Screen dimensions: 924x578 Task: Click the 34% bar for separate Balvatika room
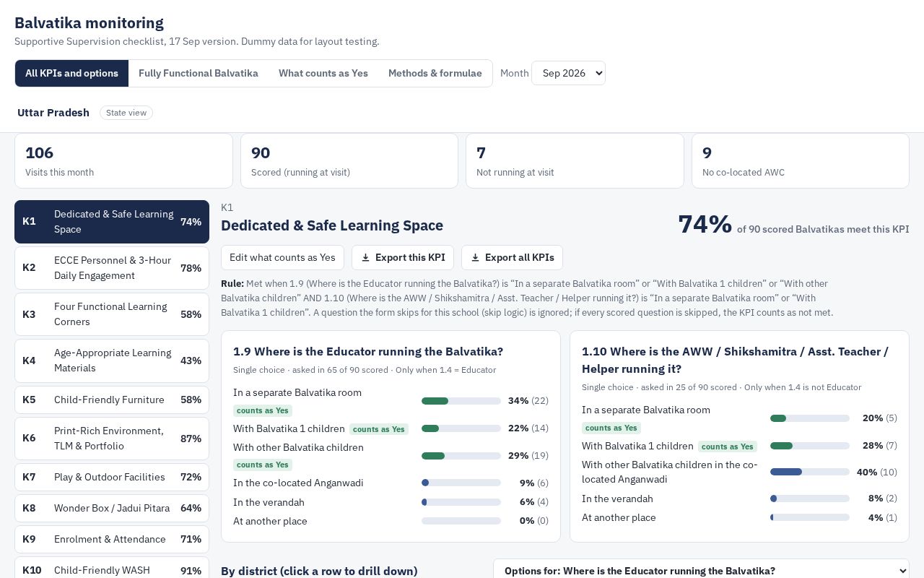[461, 401]
